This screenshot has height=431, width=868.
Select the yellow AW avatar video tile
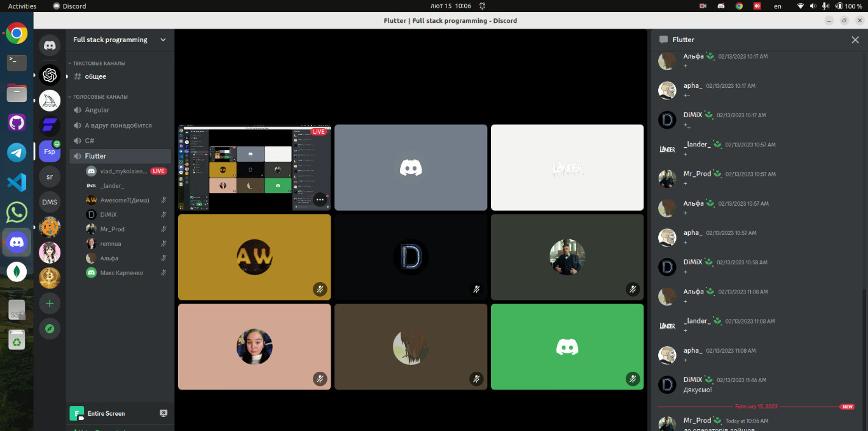(x=254, y=257)
